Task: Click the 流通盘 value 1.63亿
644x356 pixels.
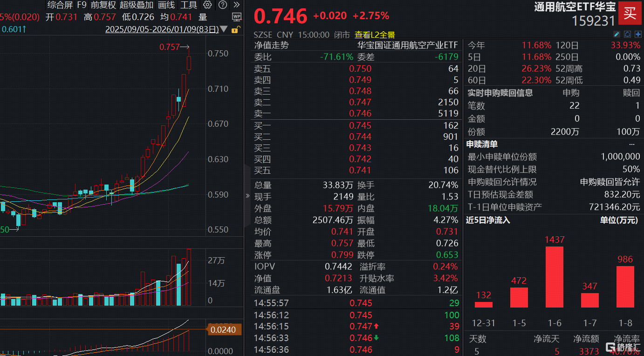Action: click(339, 290)
